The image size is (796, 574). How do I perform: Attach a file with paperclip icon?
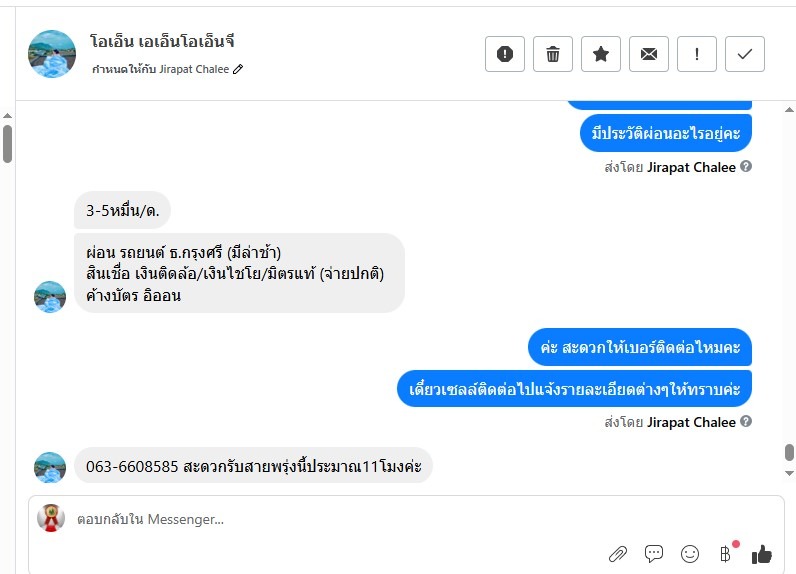click(x=618, y=553)
